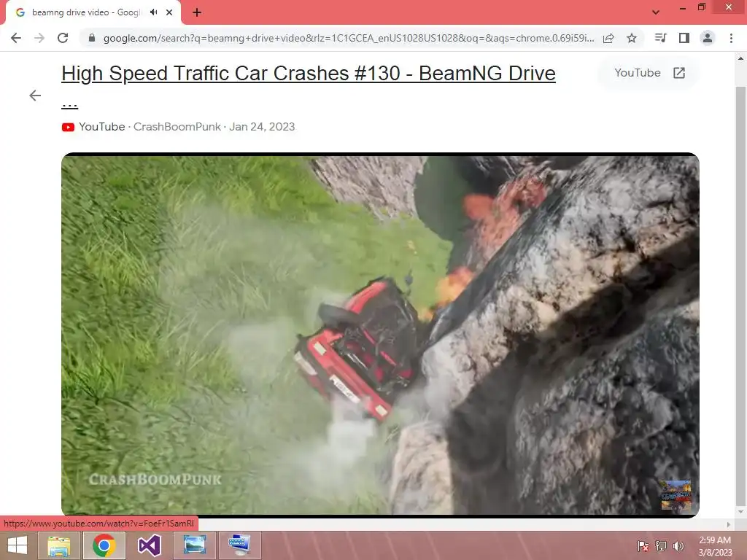Reload the current page
747x560 pixels.
click(63, 38)
